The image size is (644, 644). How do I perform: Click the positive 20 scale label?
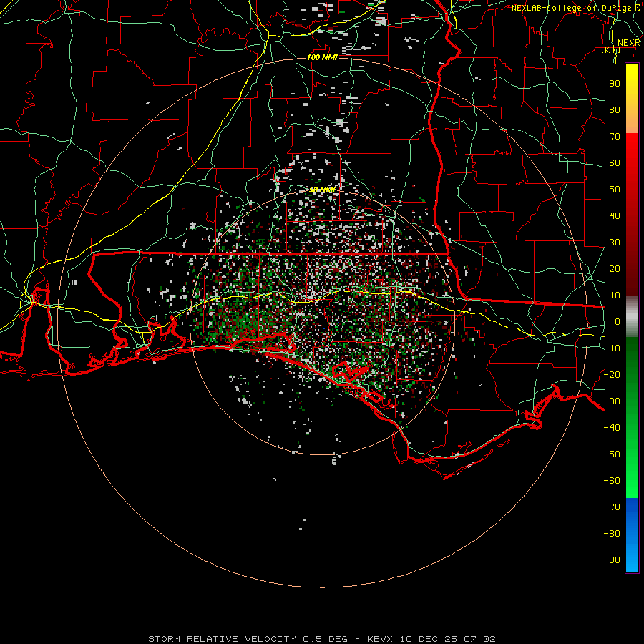pos(615,269)
